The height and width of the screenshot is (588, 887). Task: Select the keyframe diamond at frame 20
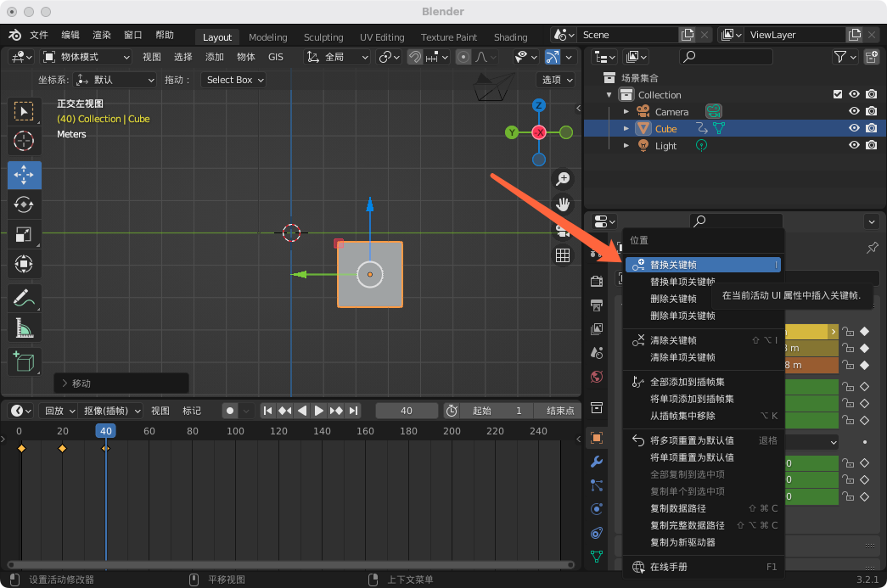pos(62,448)
